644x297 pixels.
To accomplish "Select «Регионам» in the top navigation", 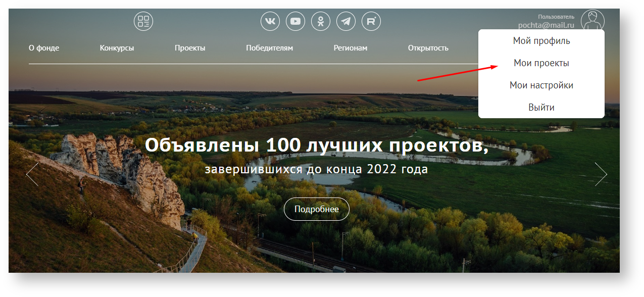I will (350, 48).
